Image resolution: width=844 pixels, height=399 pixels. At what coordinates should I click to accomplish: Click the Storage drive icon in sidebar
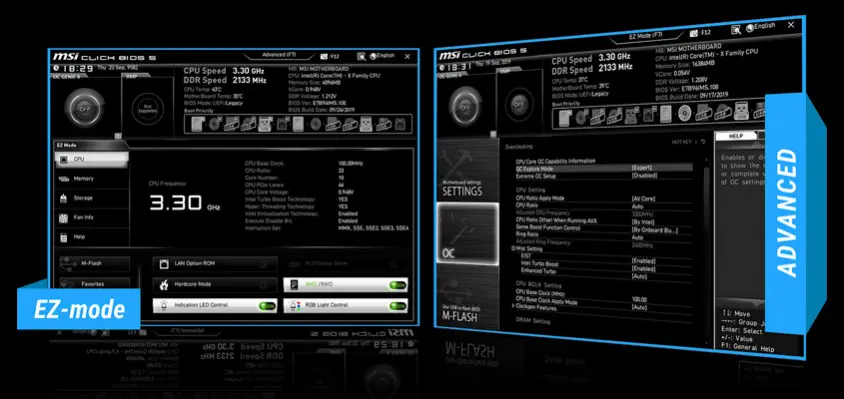coord(64,198)
